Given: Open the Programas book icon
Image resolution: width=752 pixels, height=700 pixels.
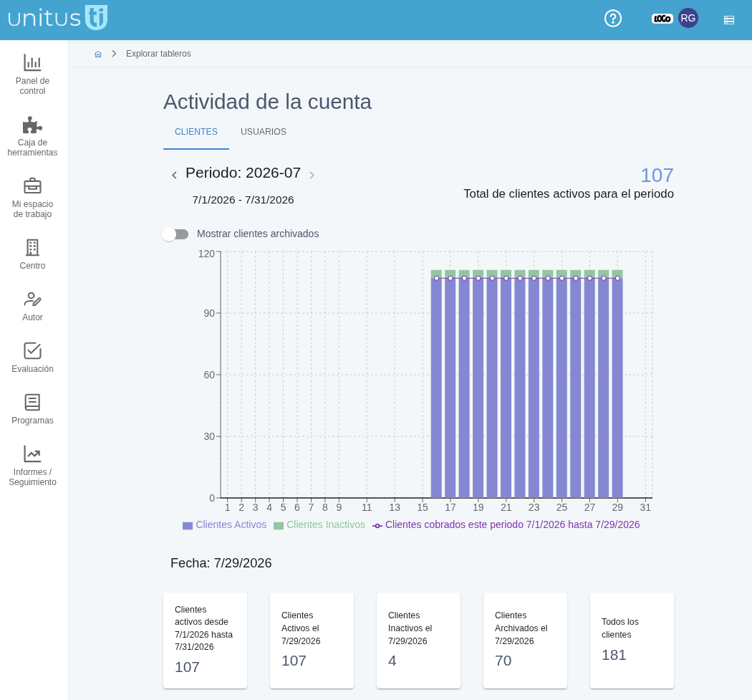Looking at the screenshot, I should pyautogui.click(x=32, y=403).
